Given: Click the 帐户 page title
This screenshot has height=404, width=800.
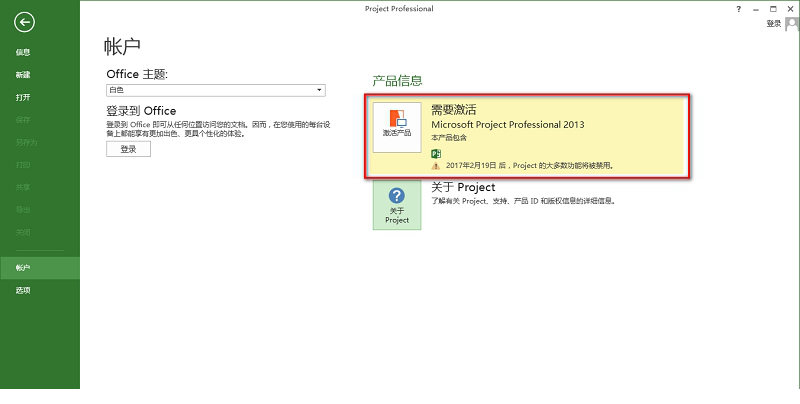Looking at the screenshot, I should pyautogui.click(x=122, y=46).
